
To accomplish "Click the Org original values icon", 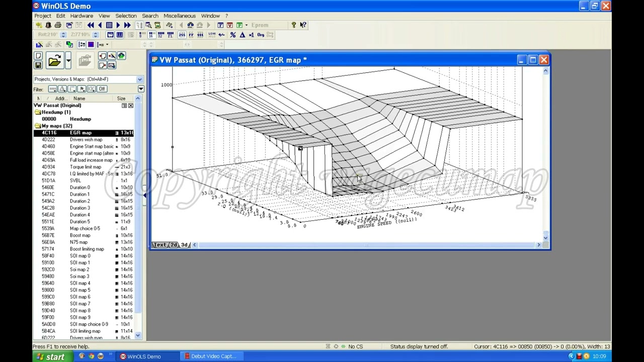I will [x=261, y=35].
